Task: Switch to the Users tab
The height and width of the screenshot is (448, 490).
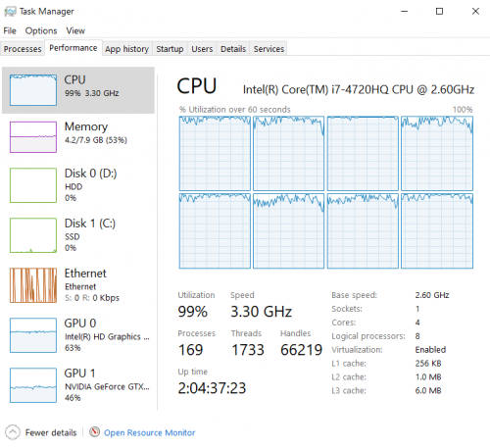Action: (x=202, y=49)
